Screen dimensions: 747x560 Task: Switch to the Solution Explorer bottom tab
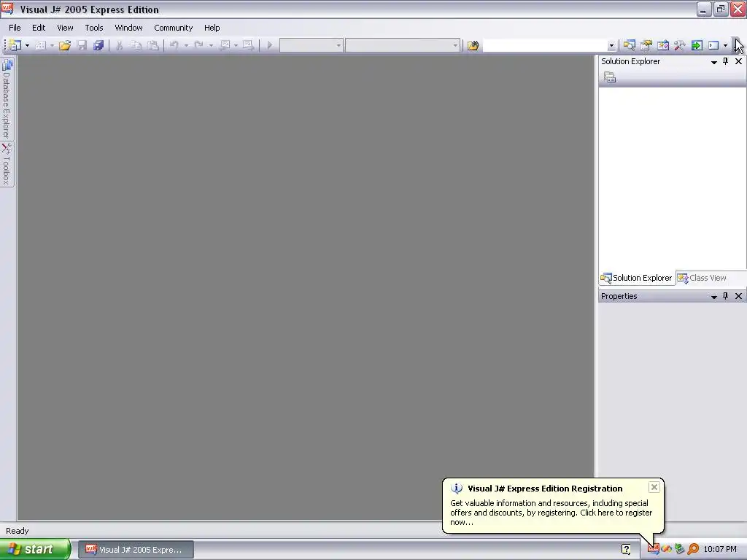636,278
